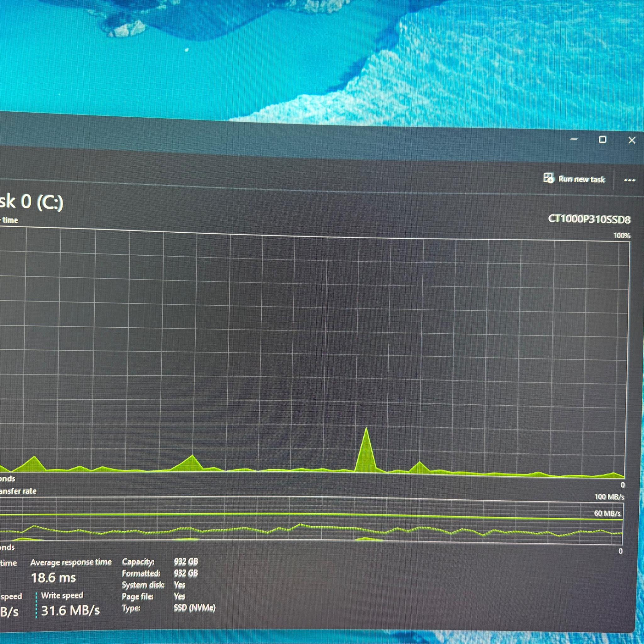The image size is (644, 644).
Task: Click the Disk 0 (C:) heading
Action: coord(31,202)
